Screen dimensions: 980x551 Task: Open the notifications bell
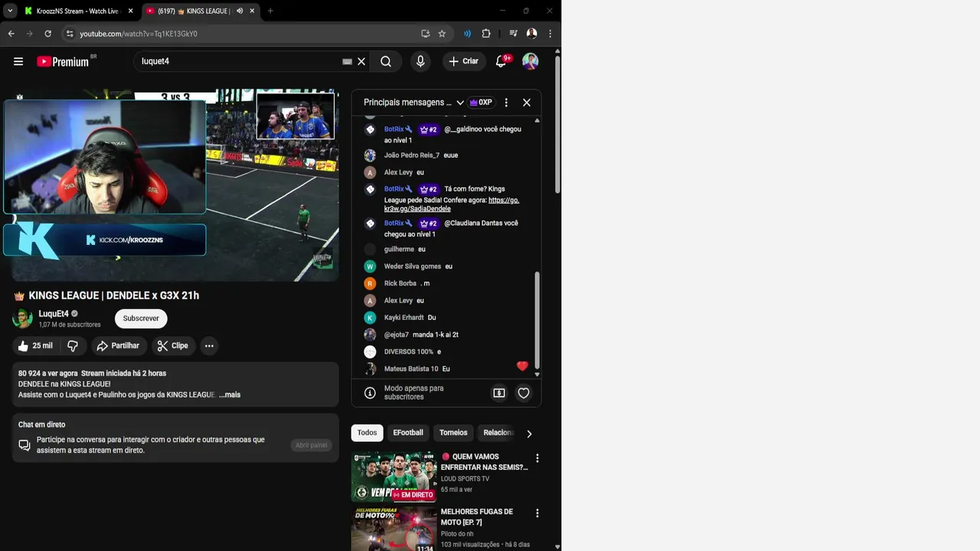[x=501, y=61]
